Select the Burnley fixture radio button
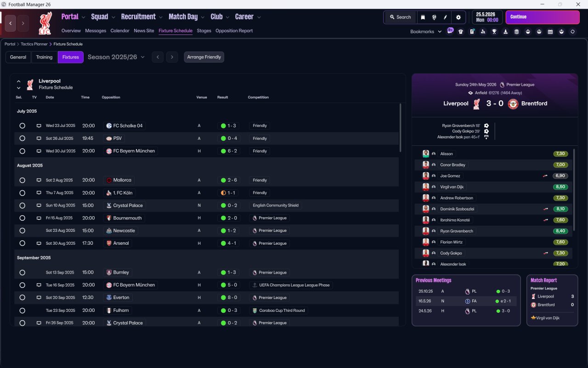This screenshot has width=588, height=368. pos(22,272)
